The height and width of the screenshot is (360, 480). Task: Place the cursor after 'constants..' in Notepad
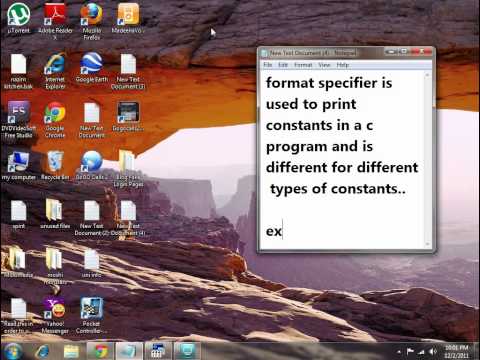[x=406, y=189]
